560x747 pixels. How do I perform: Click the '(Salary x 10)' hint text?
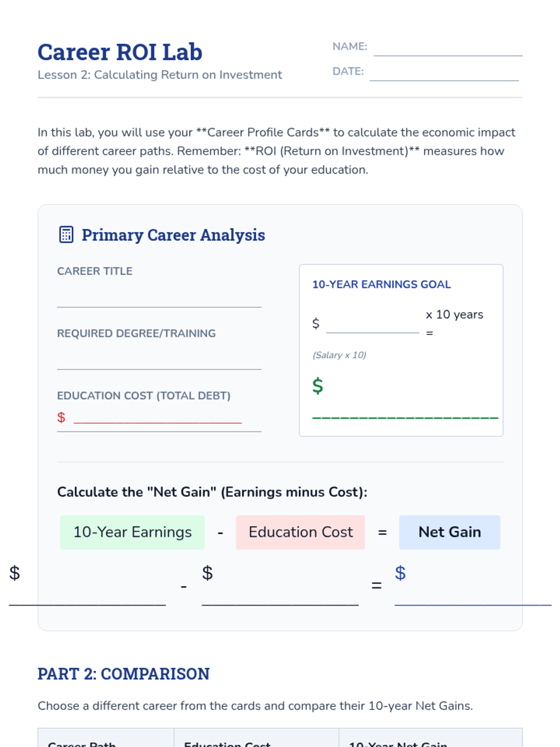point(339,355)
